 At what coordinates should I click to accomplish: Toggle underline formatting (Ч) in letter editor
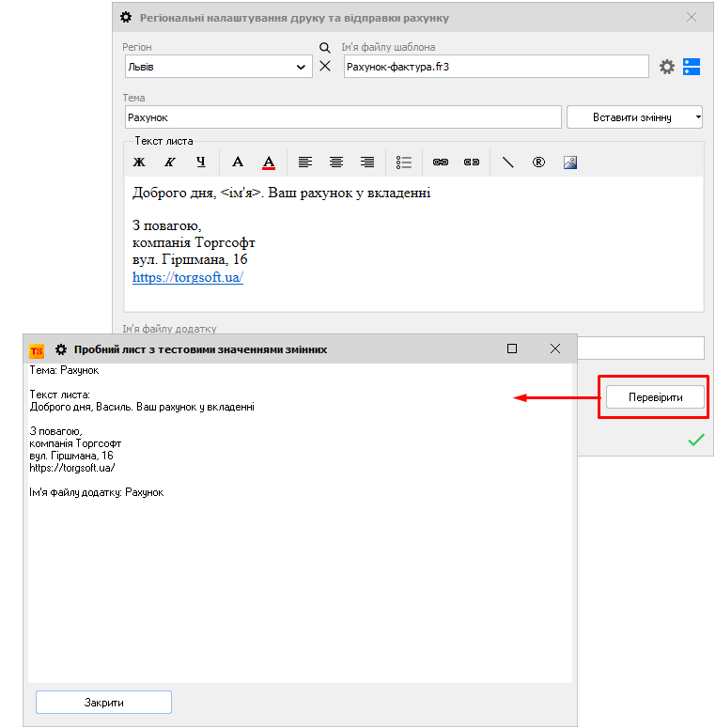[201, 162]
